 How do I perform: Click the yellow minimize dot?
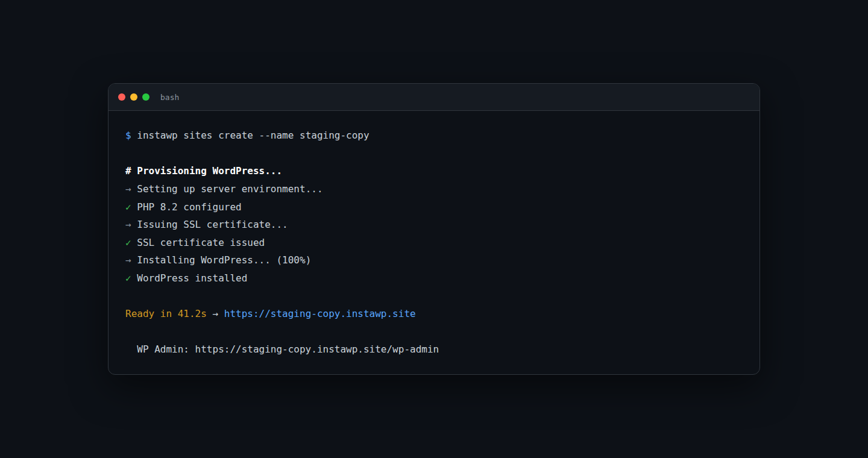coord(134,97)
